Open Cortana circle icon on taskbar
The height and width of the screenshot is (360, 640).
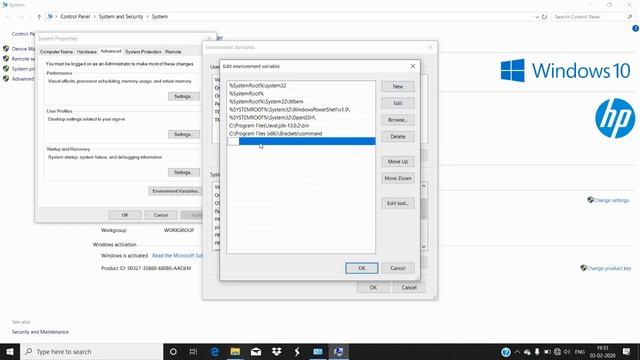173,351
